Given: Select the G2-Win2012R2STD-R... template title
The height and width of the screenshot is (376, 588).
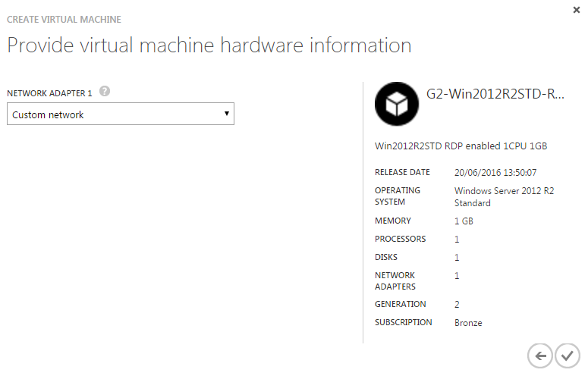Looking at the screenshot, I should 495,94.
